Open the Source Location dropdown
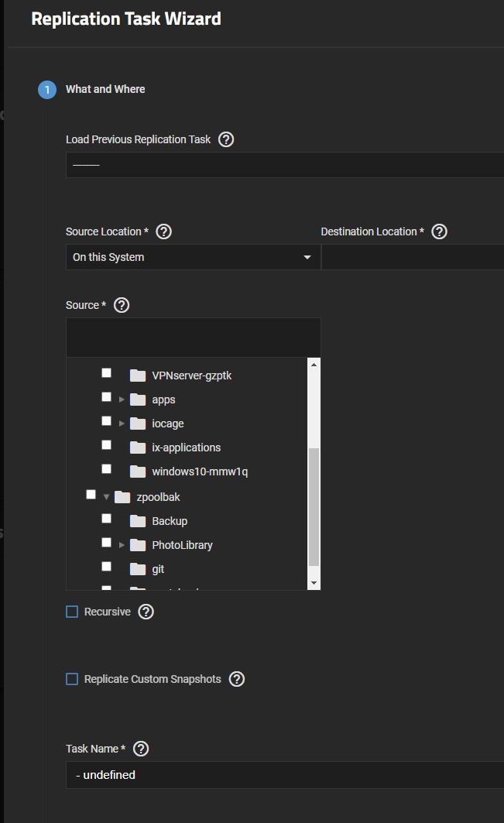 pyautogui.click(x=193, y=257)
